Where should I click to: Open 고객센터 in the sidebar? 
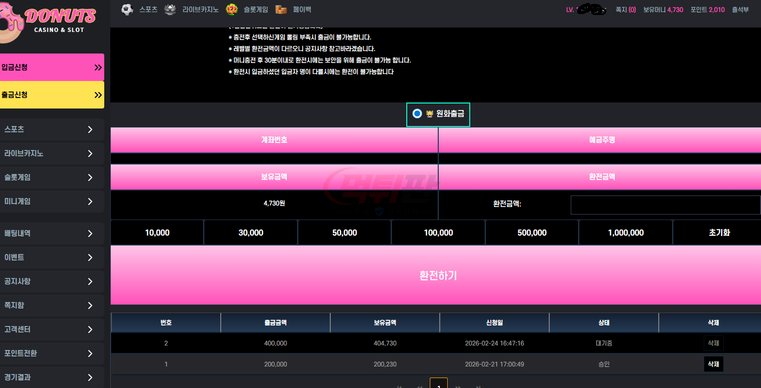tap(52, 329)
